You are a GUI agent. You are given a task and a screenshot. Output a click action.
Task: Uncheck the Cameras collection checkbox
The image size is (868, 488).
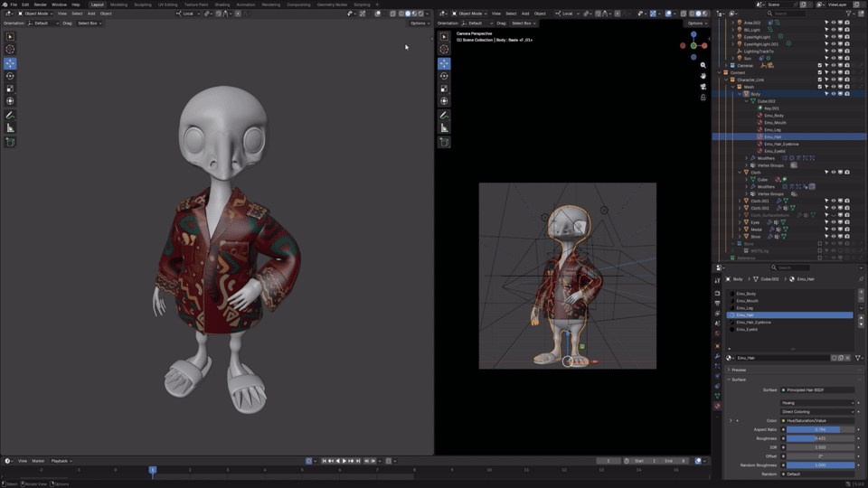820,65
